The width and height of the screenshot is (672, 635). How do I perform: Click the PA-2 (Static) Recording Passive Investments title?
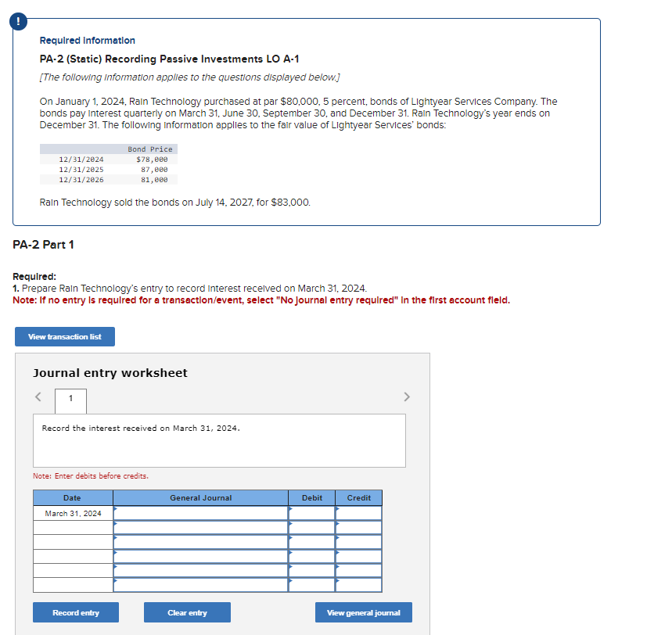[x=169, y=59]
